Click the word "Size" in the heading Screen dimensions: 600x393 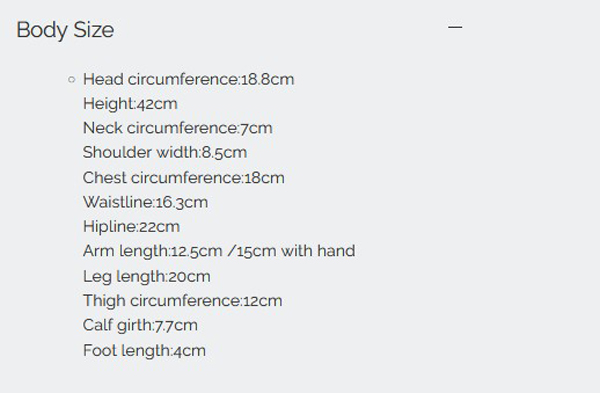[x=94, y=30]
